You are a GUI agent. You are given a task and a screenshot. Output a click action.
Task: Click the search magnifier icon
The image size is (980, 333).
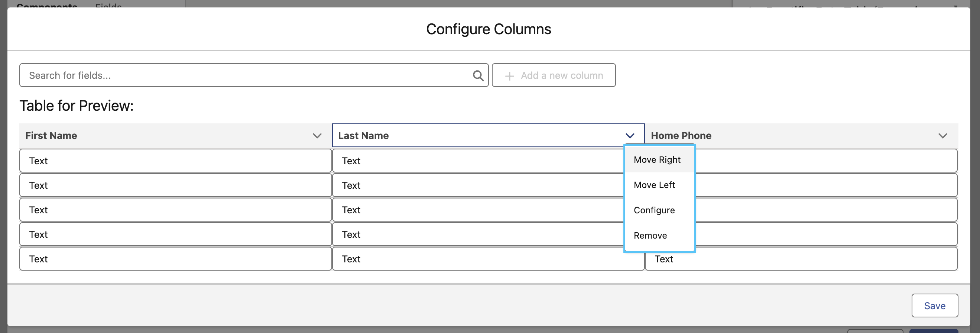click(478, 75)
